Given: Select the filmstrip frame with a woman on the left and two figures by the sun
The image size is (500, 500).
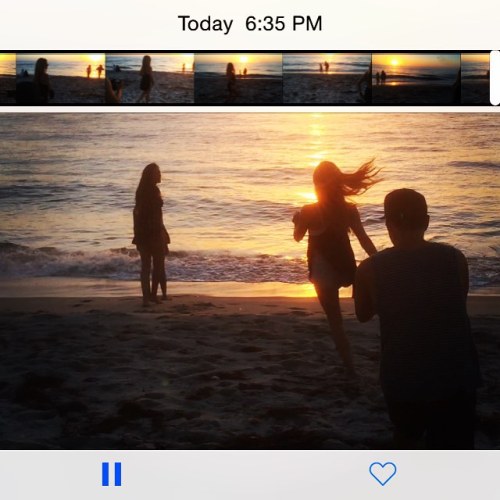Looking at the screenshot, I should (x=61, y=79).
